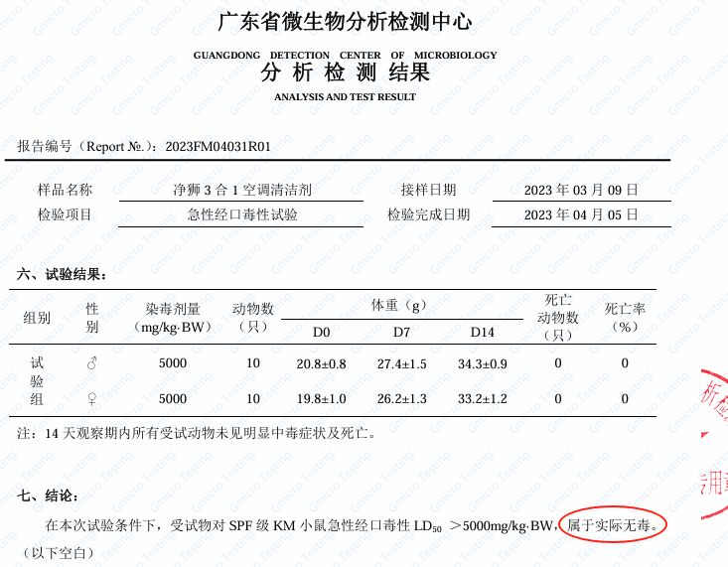This screenshot has height=567, width=728.
Task: Click the male row mortality rate 0
Action: coord(625,363)
